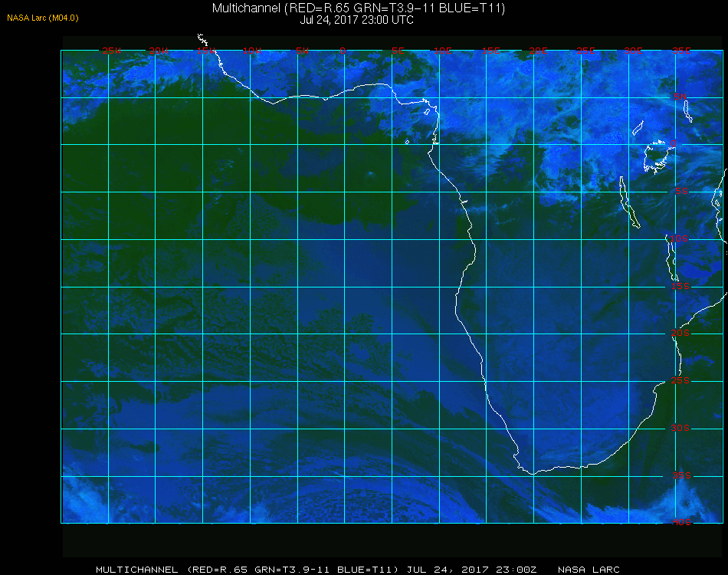728x575 pixels.
Task: Select the 5E longitude label
Action: 398,51
